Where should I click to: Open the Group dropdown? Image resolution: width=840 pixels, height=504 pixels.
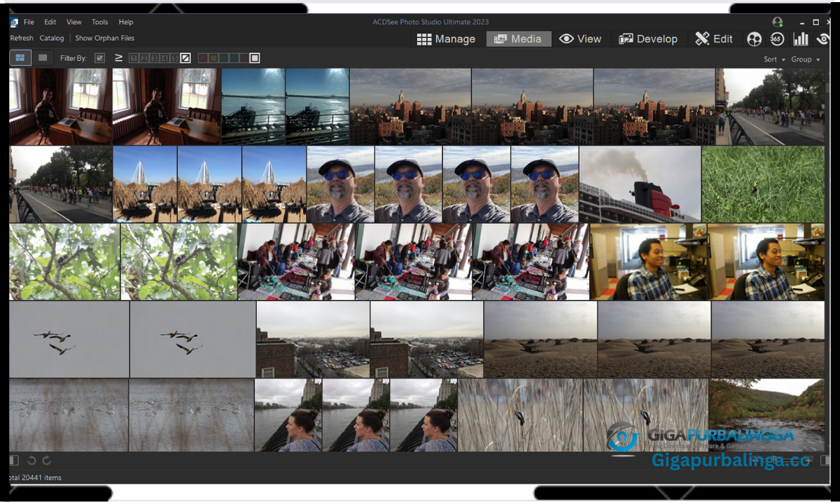pyautogui.click(x=805, y=59)
